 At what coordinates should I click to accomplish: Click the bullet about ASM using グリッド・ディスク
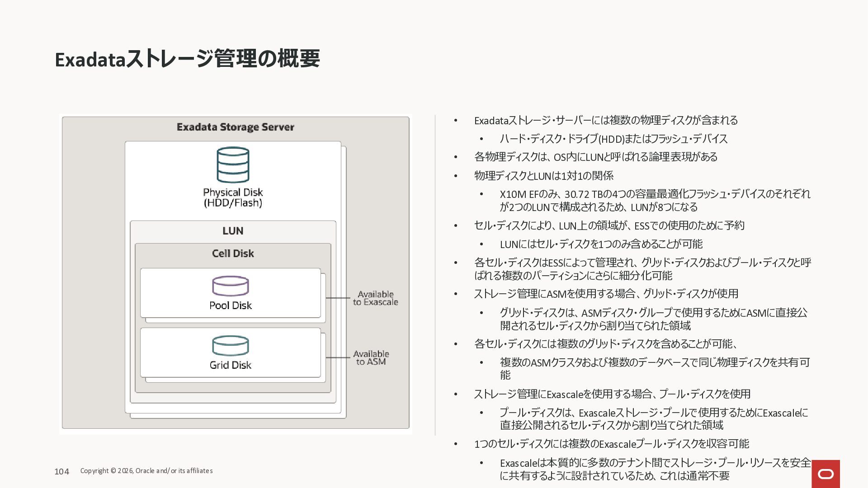606,294
